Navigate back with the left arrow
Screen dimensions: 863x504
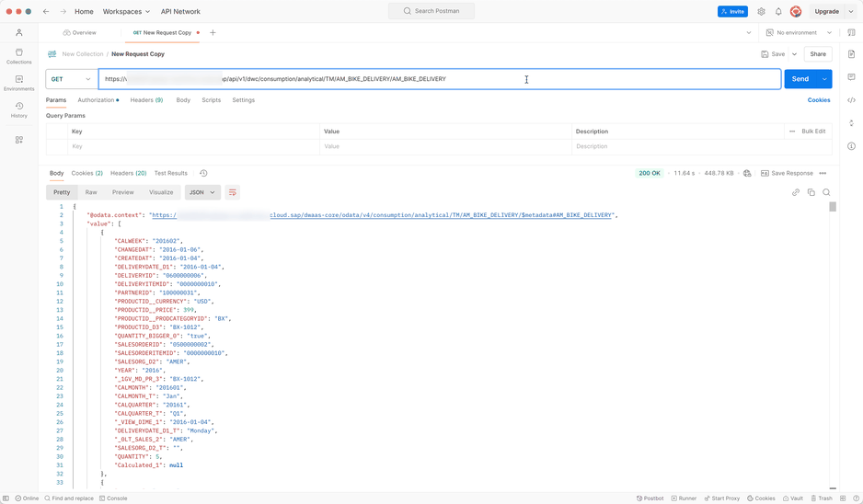[x=46, y=12]
